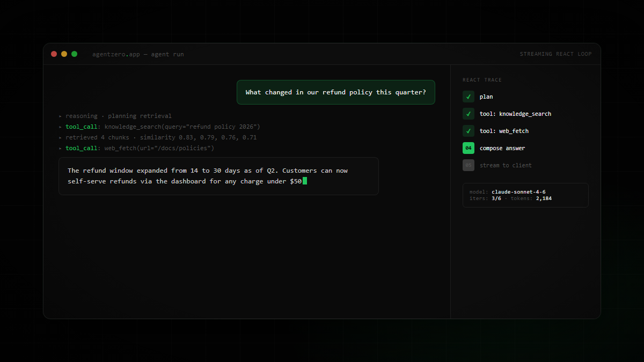
Task: Select the tool: knowledge_search trace step
Action: pos(515,114)
